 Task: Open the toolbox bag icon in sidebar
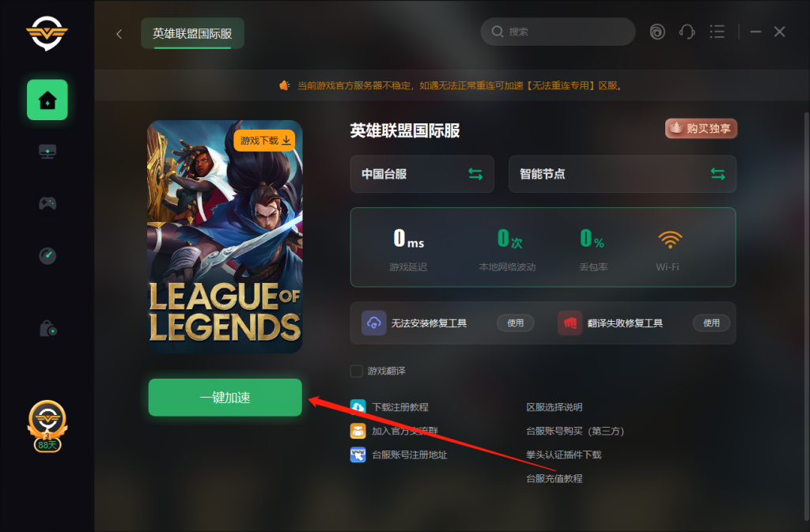coord(48,328)
